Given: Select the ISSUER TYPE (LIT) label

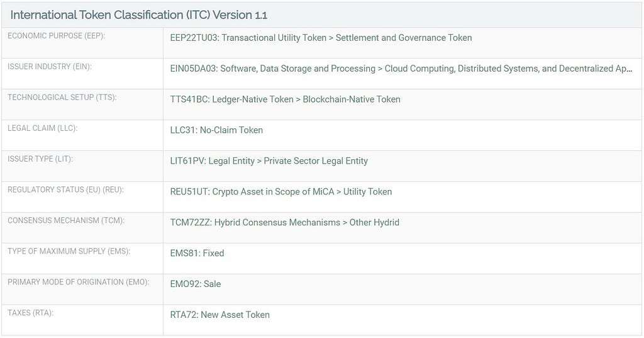Looking at the screenshot, I should (x=40, y=159).
